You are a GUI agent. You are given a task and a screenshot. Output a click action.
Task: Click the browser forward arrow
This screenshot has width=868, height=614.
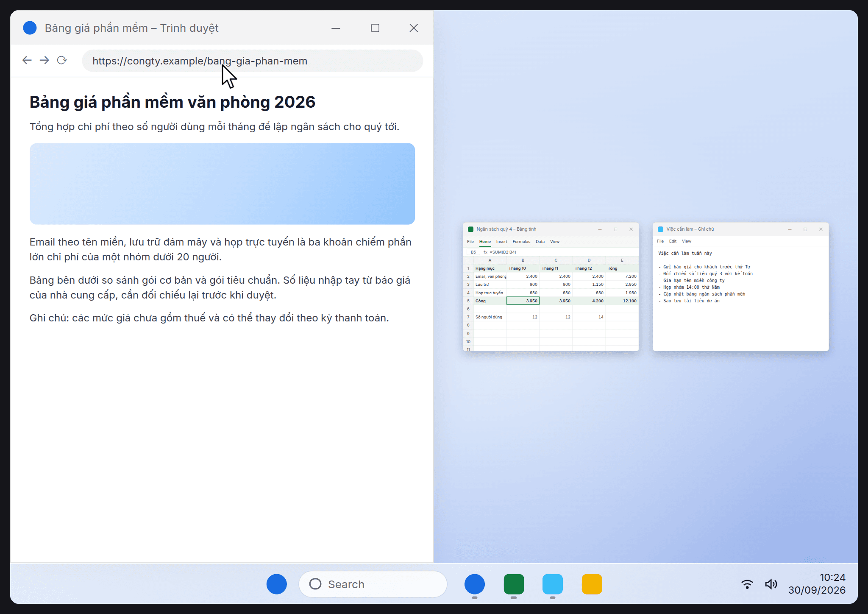coord(45,60)
